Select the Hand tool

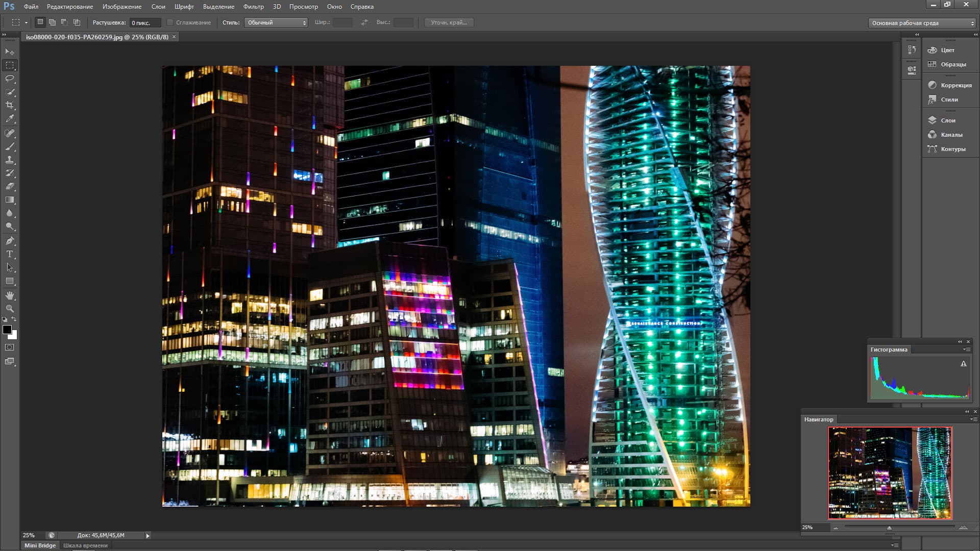click(10, 295)
